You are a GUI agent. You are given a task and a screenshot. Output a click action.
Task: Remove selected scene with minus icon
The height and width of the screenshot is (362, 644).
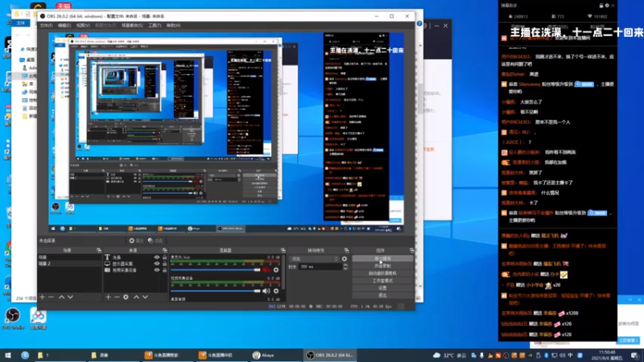(51, 297)
